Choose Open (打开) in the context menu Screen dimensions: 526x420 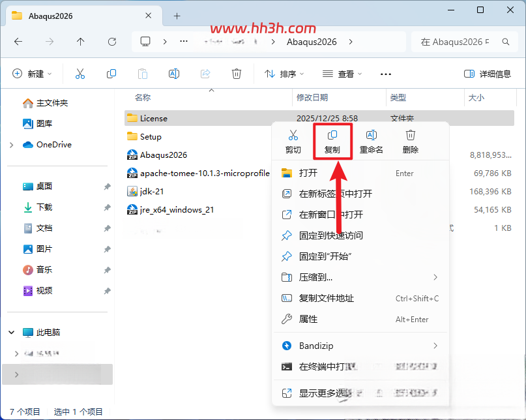point(360,173)
